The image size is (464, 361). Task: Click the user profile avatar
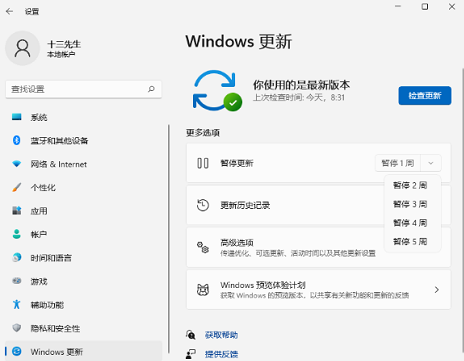click(22, 48)
